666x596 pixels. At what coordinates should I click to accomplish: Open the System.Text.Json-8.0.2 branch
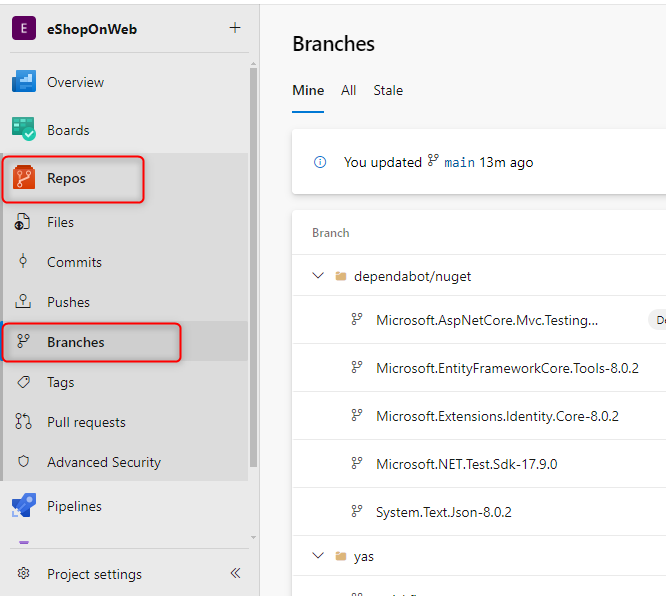point(443,512)
